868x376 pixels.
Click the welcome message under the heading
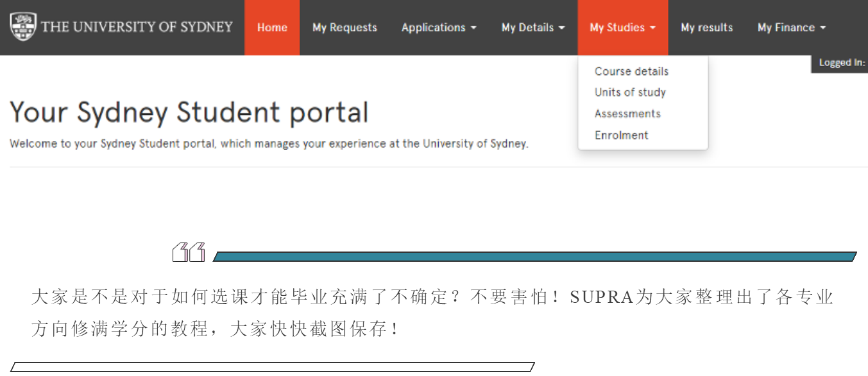click(x=269, y=144)
